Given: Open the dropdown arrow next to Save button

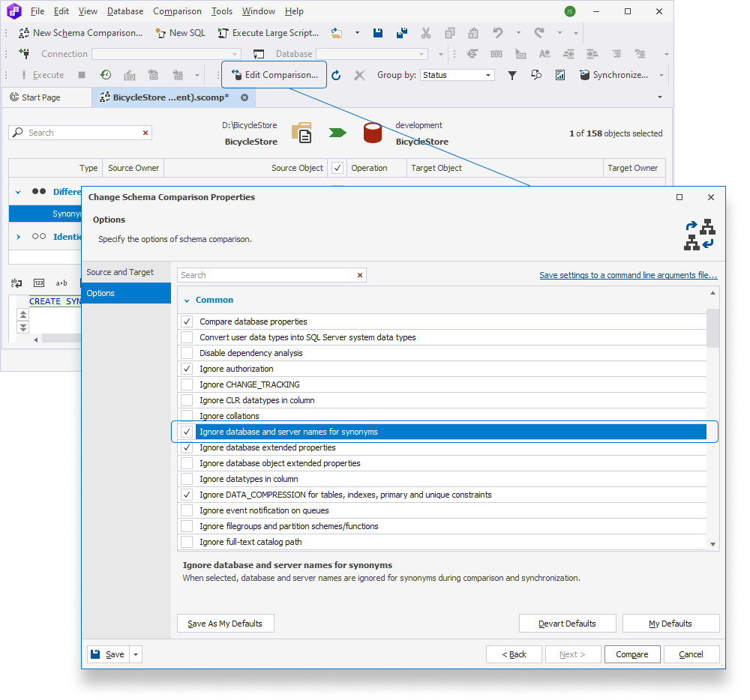Looking at the screenshot, I should (x=136, y=654).
